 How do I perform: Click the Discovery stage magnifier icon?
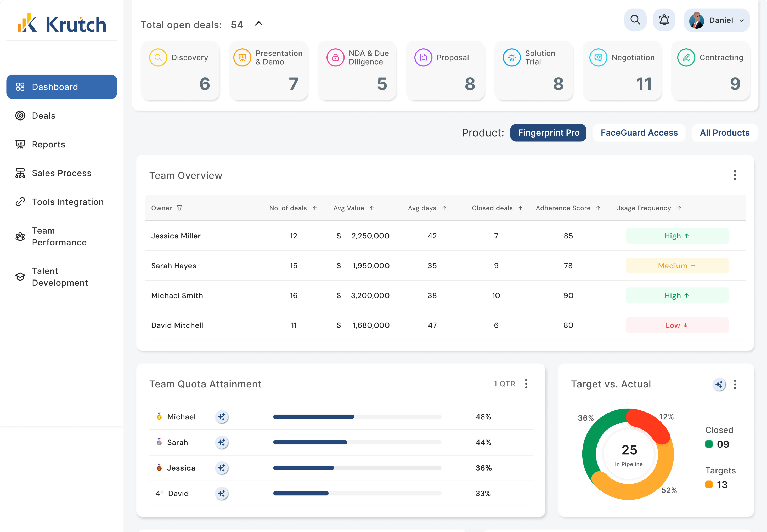pos(158,57)
